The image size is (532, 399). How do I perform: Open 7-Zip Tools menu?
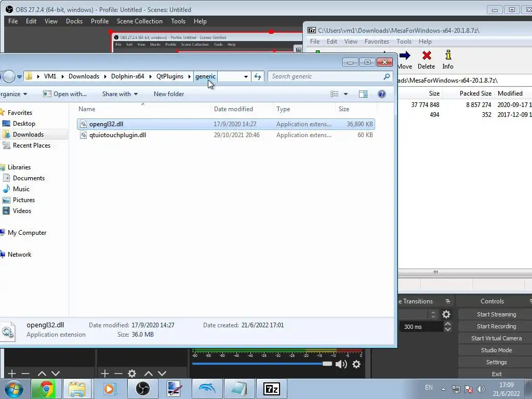(404, 42)
